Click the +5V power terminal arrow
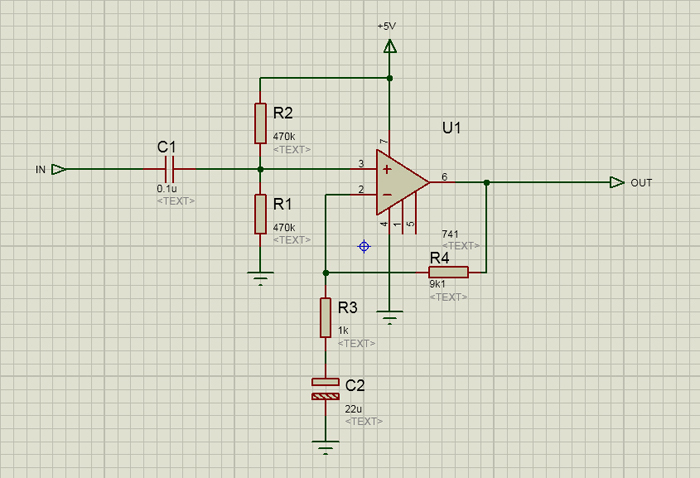The image size is (700, 478). 390,46
